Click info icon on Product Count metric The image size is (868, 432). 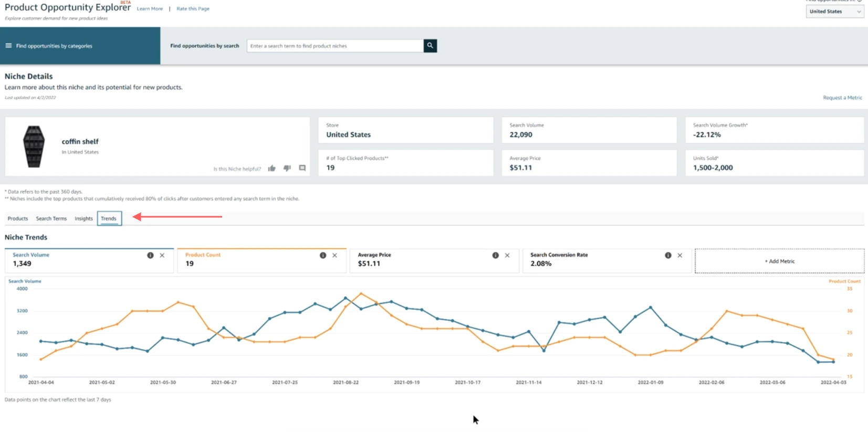coord(323,255)
